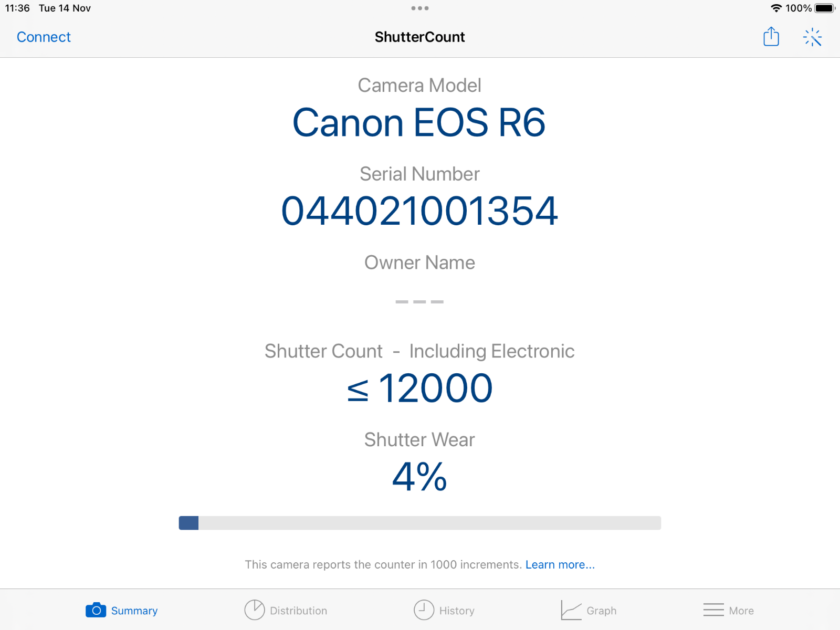Viewport: 840px width, 630px height.
Task: Tap the share/export icon
Action: pyautogui.click(x=771, y=37)
